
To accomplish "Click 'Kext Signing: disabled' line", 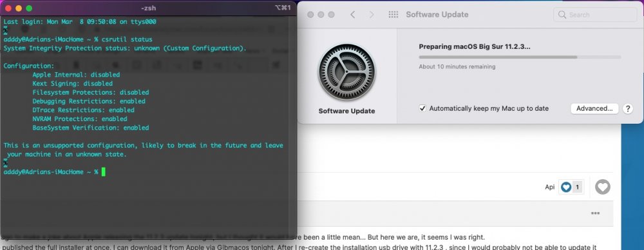I will pyautogui.click(x=72, y=84).
